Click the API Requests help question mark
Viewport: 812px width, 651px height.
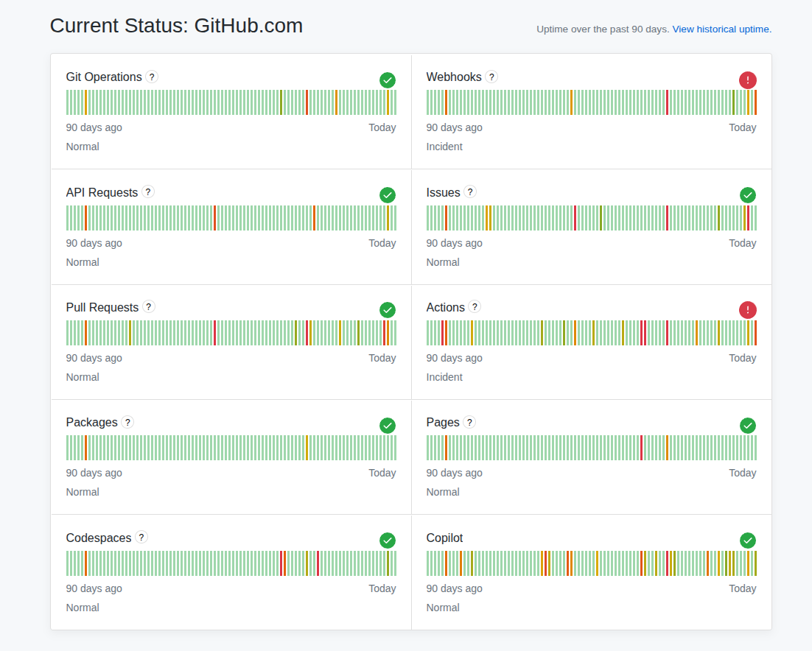click(148, 192)
